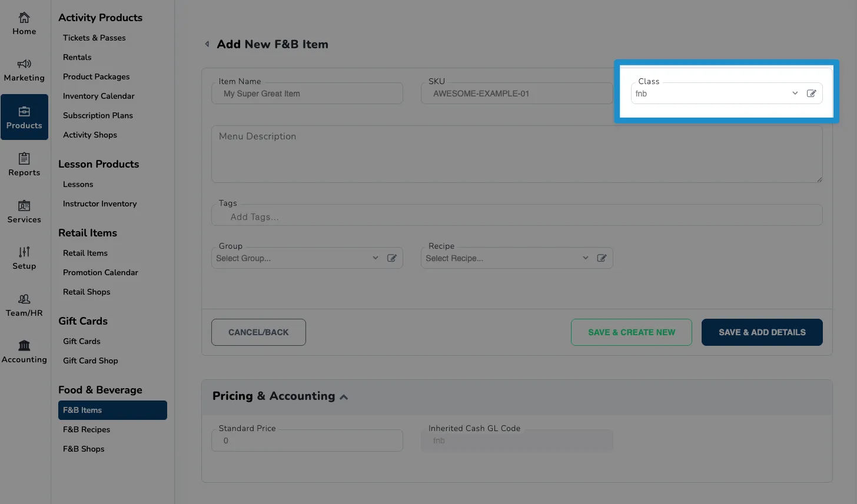Viewport: 857px width, 504px height.
Task: Edit the Class options with pencil icon
Action: coord(811,94)
